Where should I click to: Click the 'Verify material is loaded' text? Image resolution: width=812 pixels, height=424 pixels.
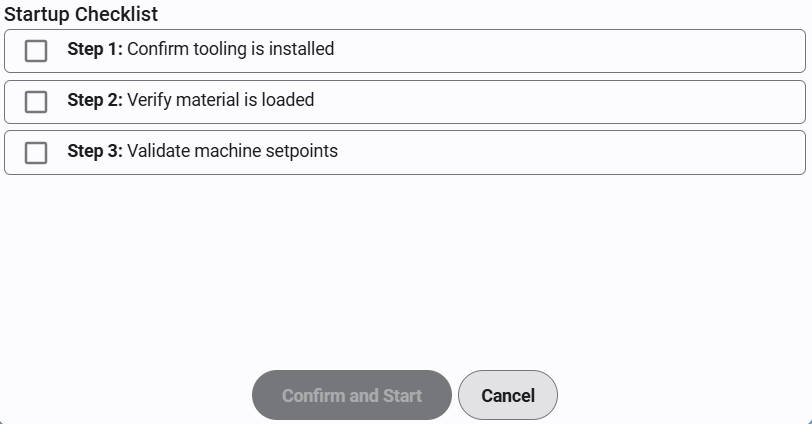tap(220, 100)
